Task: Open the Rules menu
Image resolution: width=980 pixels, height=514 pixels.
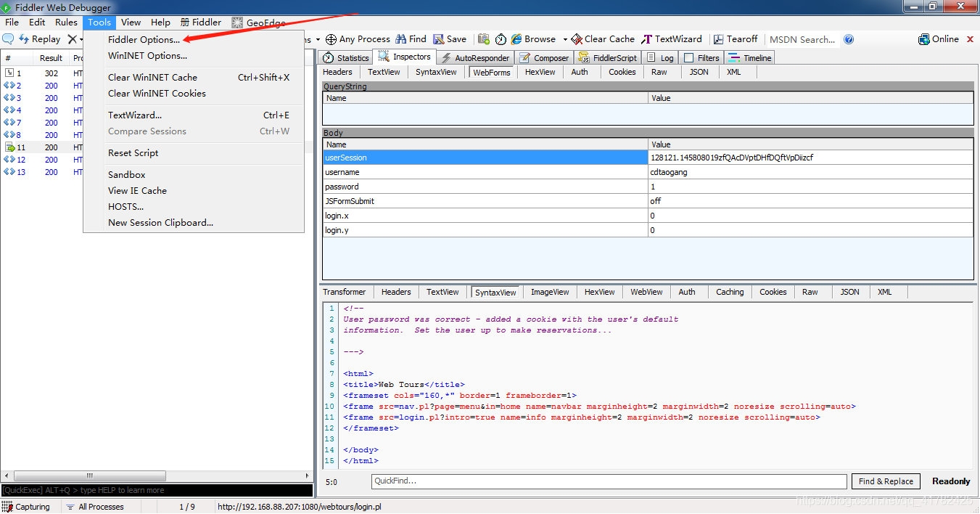Action: (66, 23)
